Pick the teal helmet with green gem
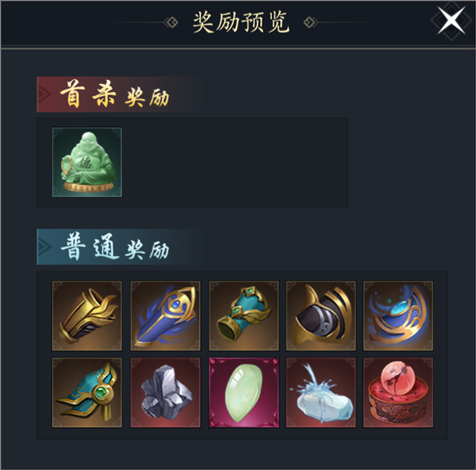The height and width of the screenshot is (470, 476). pos(87,392)
